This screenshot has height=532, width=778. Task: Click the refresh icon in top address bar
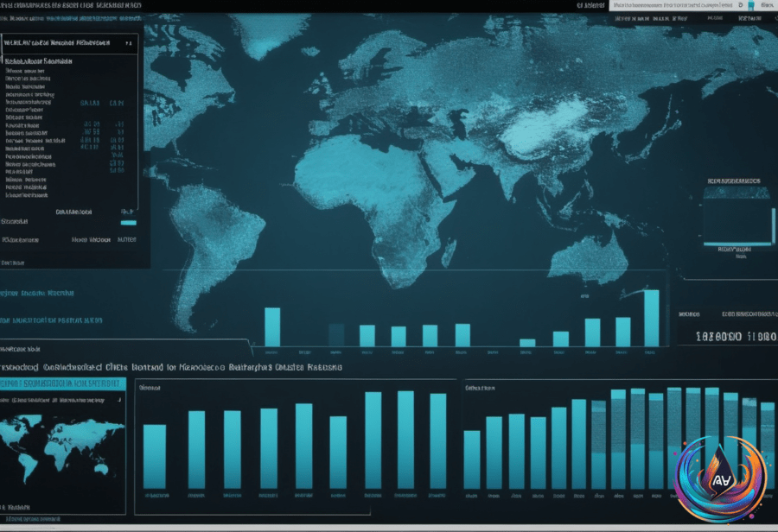point(740,5)
